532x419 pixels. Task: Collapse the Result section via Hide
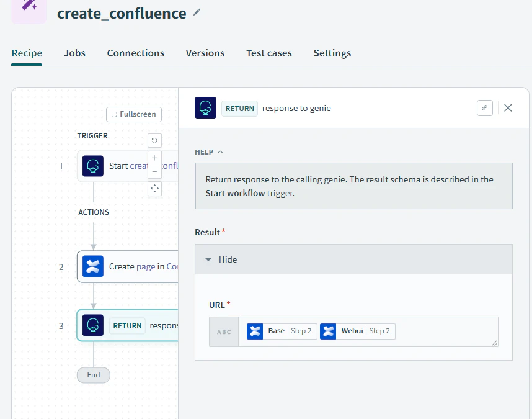click(x=221, y=259)
